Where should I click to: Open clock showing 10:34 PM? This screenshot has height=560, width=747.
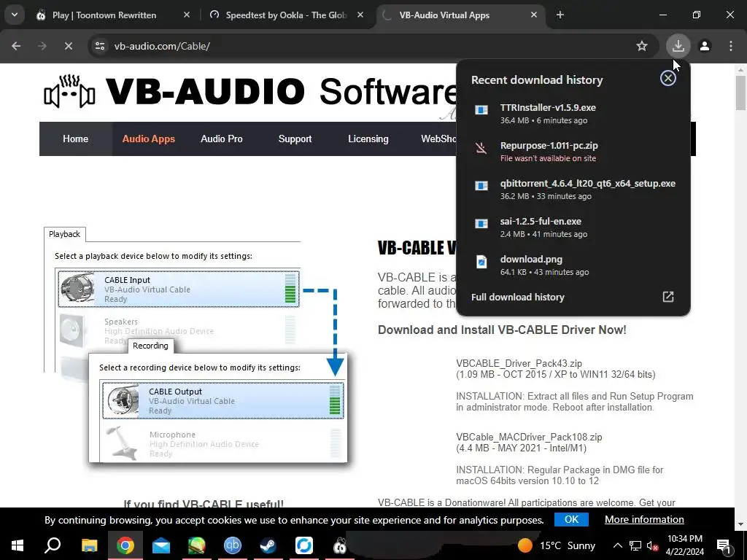[x=684, y=545]
